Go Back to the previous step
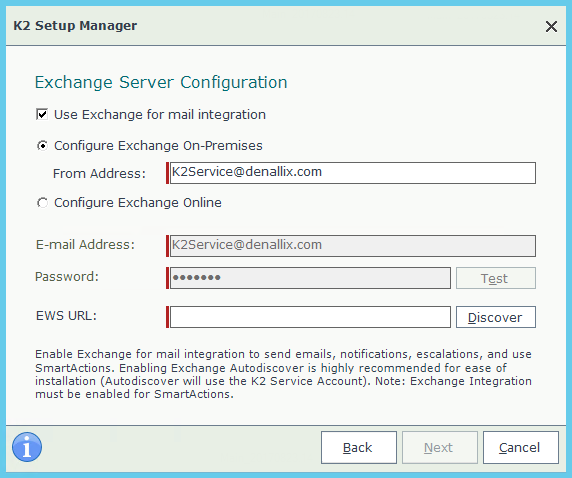Screen dimensions: 572x478 click(x=359, y=448)
